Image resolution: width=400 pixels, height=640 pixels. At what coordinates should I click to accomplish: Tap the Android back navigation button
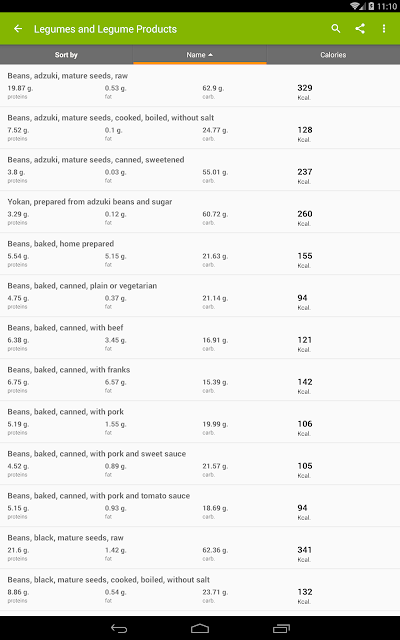click(119, 628)
